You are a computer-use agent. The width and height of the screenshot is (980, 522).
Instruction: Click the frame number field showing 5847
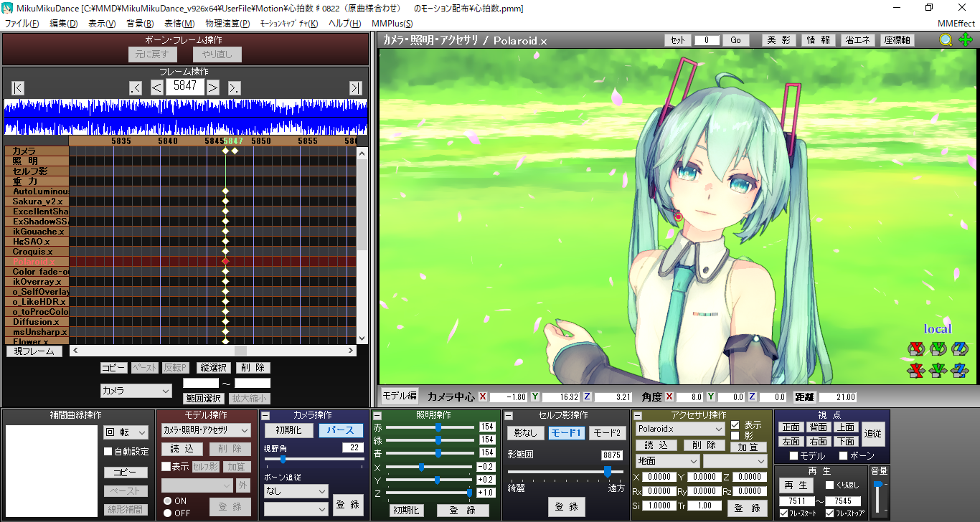[x=185, y=86]
